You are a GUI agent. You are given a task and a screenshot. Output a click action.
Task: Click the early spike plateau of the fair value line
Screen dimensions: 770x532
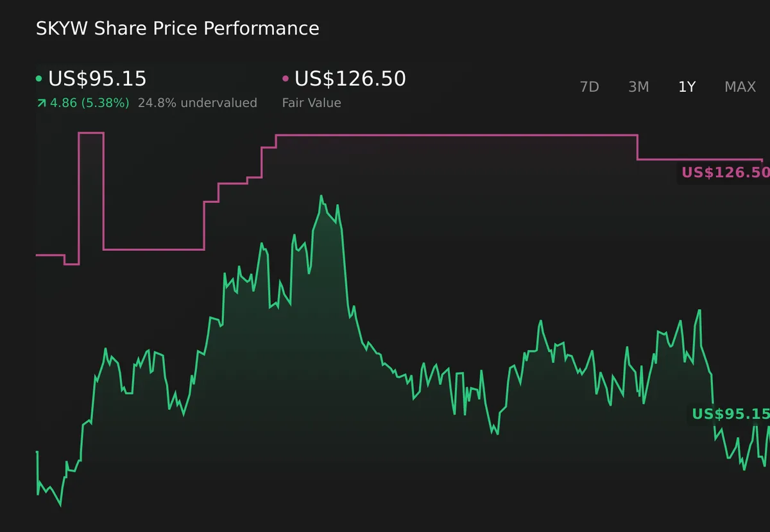[91, 133]
